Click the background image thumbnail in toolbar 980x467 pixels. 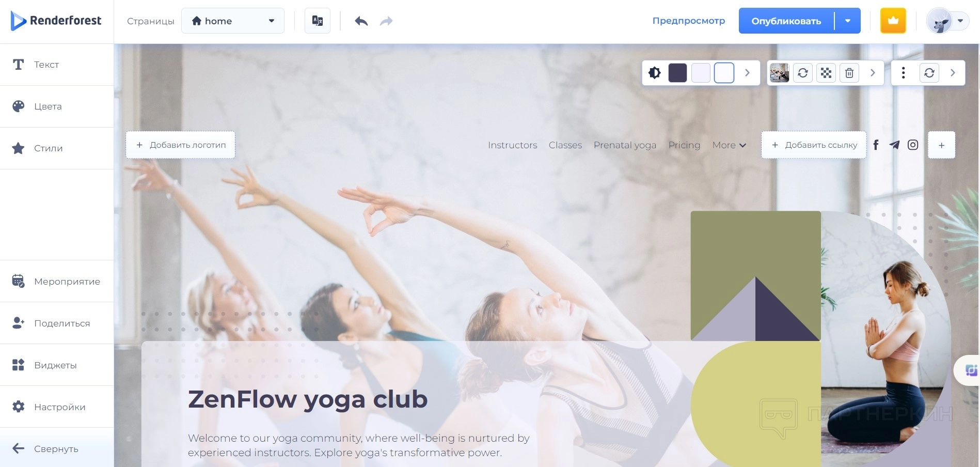tap(779, 73)
